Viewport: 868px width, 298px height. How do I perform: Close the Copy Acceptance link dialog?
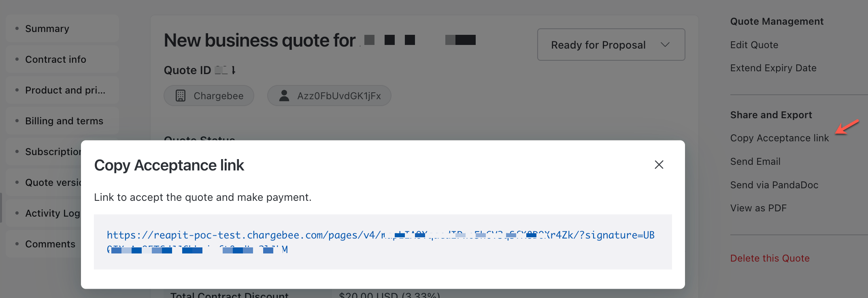(659, 165)
